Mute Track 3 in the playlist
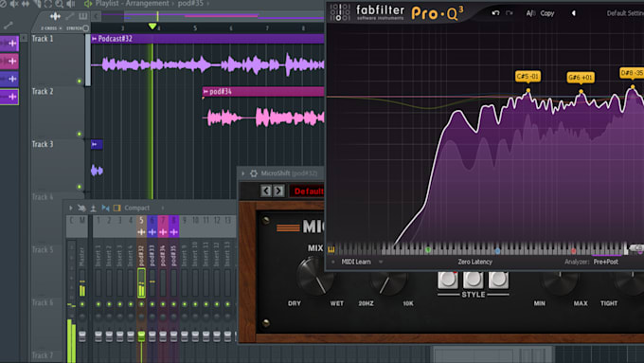 80,187
